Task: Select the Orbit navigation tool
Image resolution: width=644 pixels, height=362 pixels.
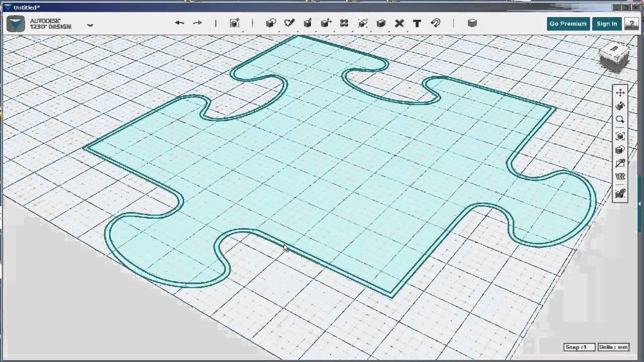Action: 620,106
